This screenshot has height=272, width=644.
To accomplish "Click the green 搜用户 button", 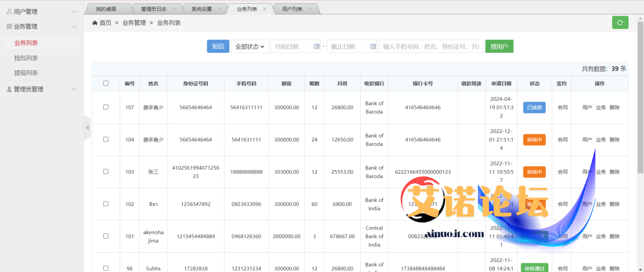I will [x=499, y=46].
